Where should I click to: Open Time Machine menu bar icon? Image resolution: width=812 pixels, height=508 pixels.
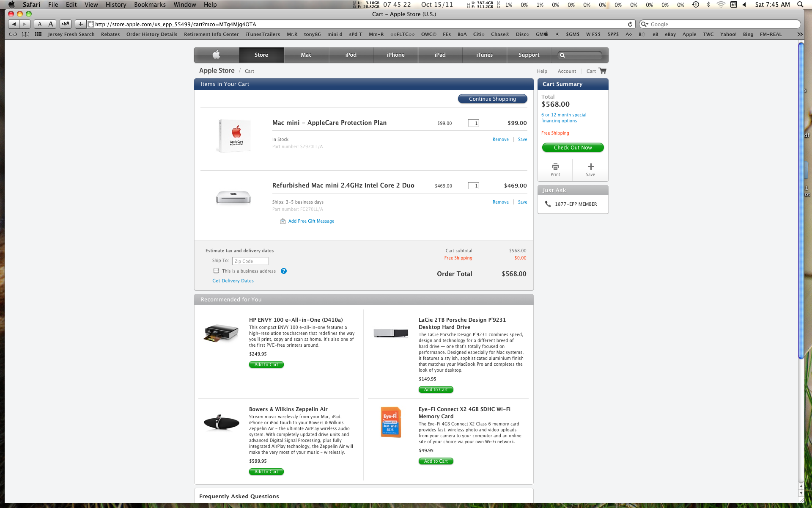(696, 5)
